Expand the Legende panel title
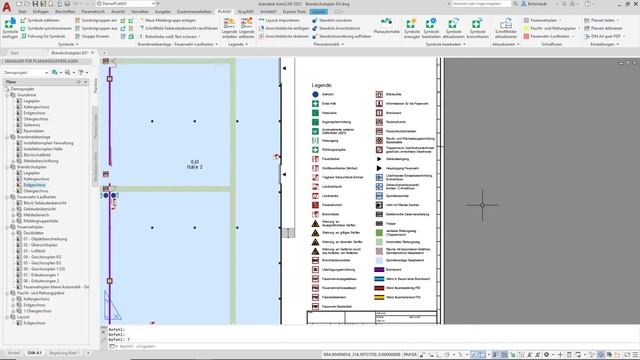 click(x=238, y=44)
